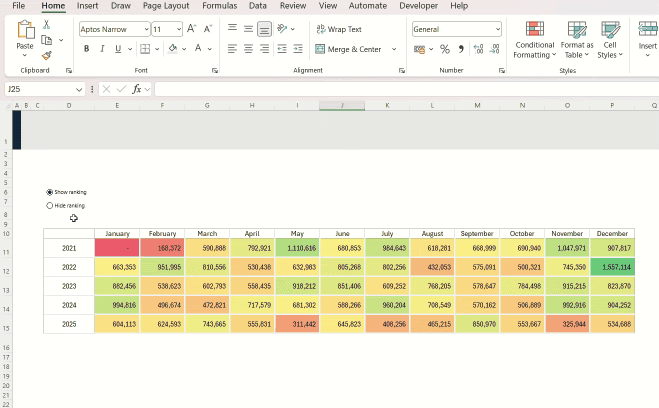Click the Cut scissors icon

click(47, 25)
